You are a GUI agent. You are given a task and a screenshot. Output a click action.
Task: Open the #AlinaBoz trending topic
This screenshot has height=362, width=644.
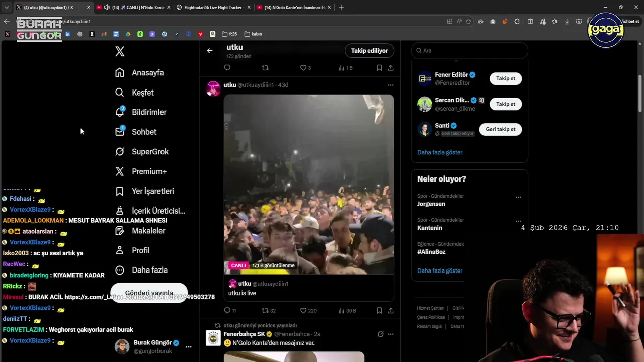pyautogui.click(x=431, y=252)
